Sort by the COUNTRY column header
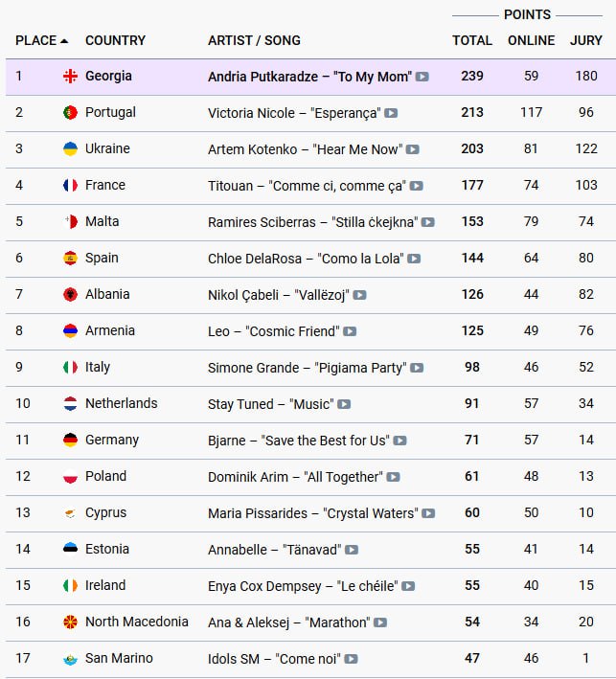Image resolution: width=616 pixels, height=679 pixels. [115, 40]
